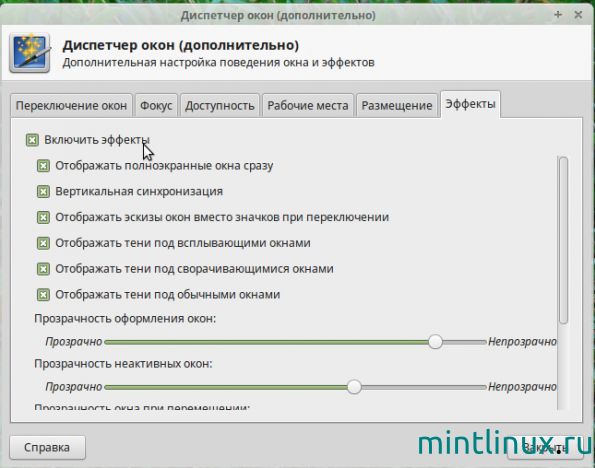
Task: Toggle the Включить эффекты checkbox
Action: 32,140
